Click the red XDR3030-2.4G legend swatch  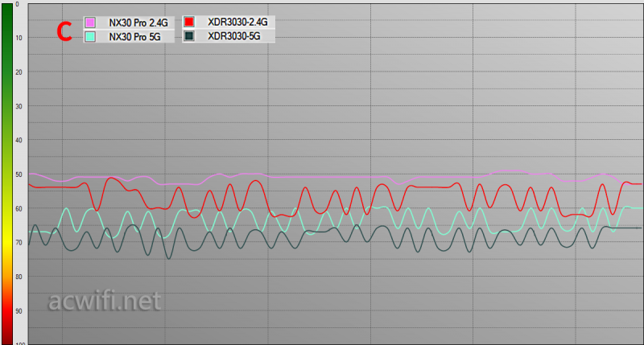click(x=189, y=22)
